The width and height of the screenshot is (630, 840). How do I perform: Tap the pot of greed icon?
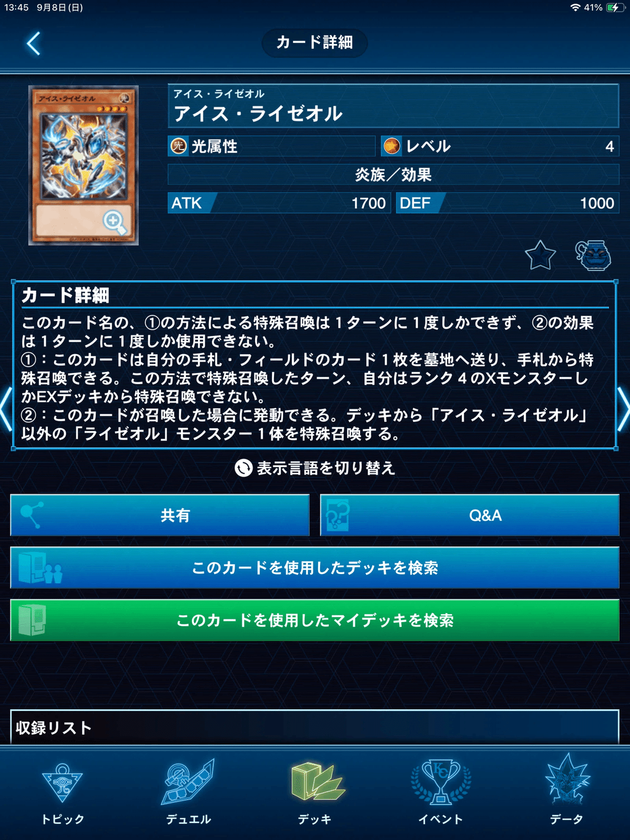click(593, 256)
